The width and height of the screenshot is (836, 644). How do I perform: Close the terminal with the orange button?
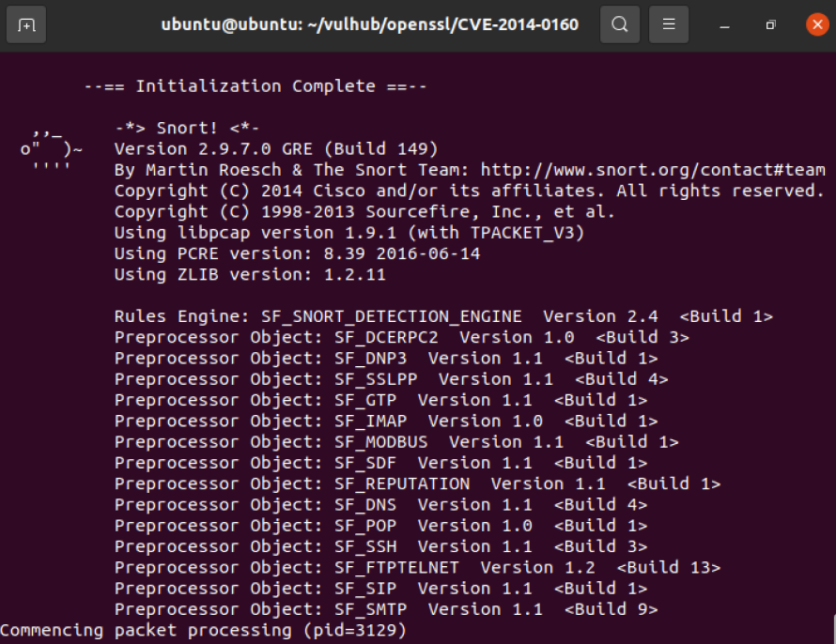[x=816, y=24]
